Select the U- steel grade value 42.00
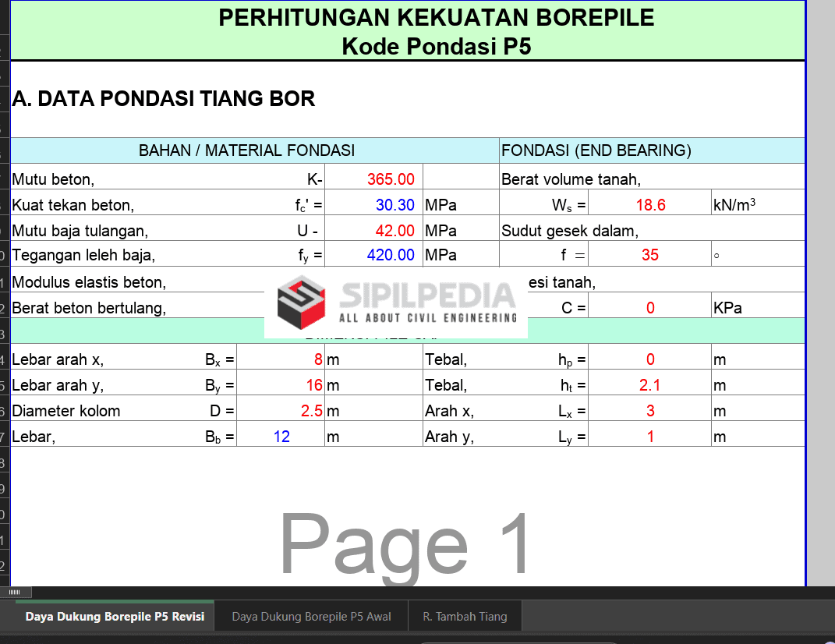Image resolution: width=835 pixels, height=644 pixels. click(374, 232)
